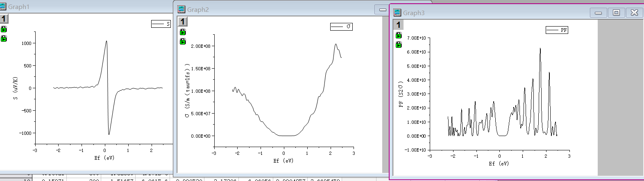Viewport: 644px width, 181px height.
Task: Restore down the Graph3 window
Action: coord(616,13)
